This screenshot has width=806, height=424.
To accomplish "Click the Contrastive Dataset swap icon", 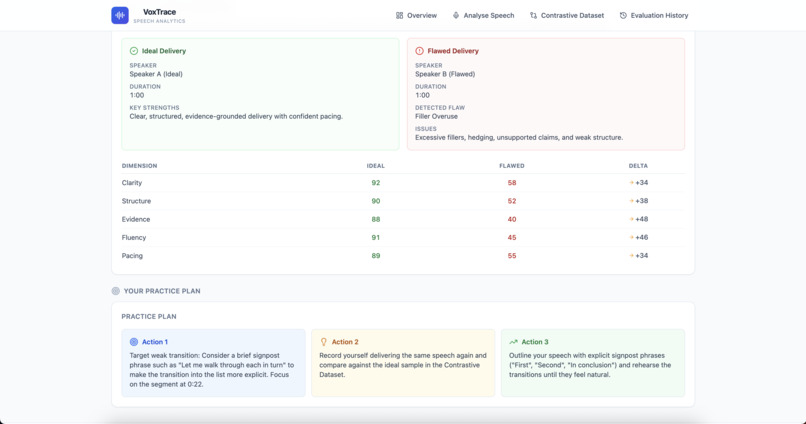I will click(x=533, y=15).
